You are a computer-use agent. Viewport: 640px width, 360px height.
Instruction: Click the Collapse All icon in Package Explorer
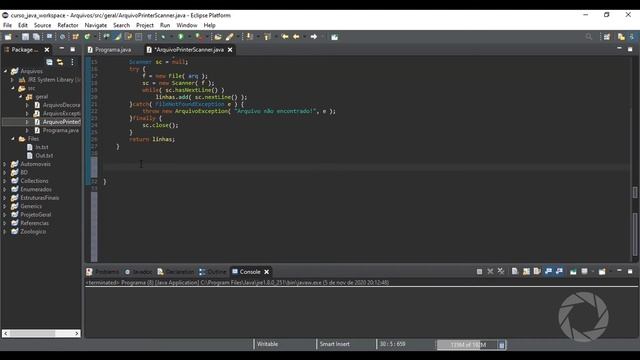click(49, 62)
